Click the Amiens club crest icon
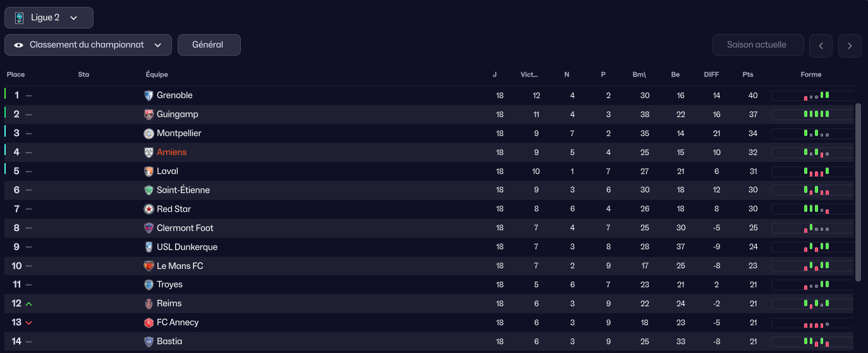The image size is (868, 353). click(x=149, y=152)
